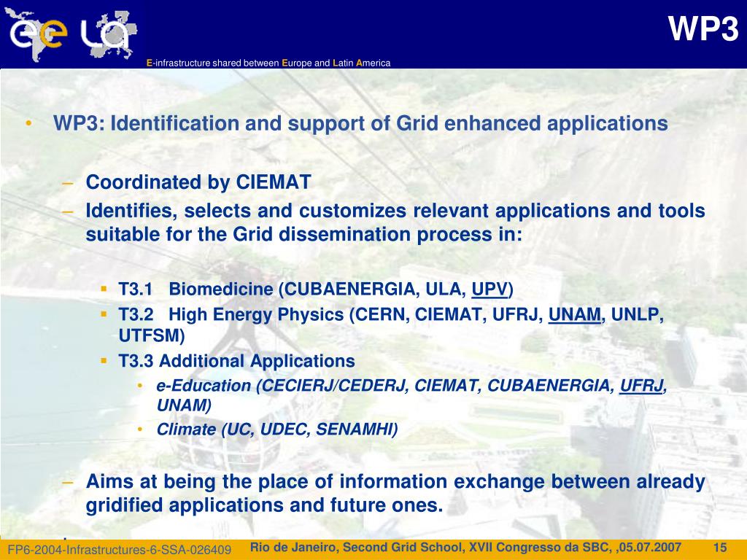Open the underlined UNAM link in T3.2
This screenshot has width=747, height=560.
click(x=575, y=315)
